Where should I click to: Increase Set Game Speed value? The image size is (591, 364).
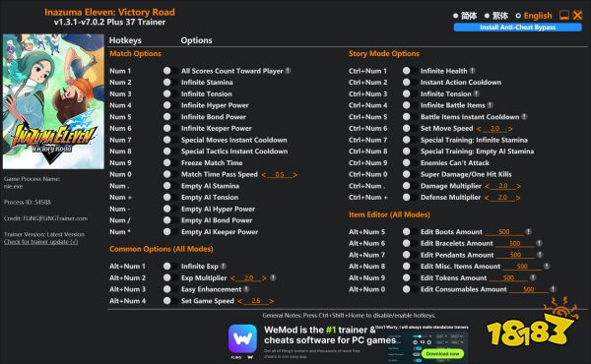(272, 301)
